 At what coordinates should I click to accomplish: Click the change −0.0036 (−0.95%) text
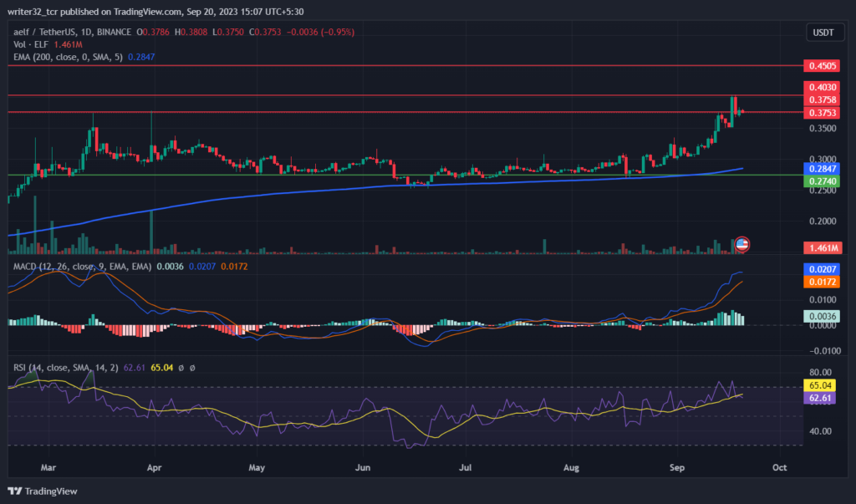coord(320,33)
